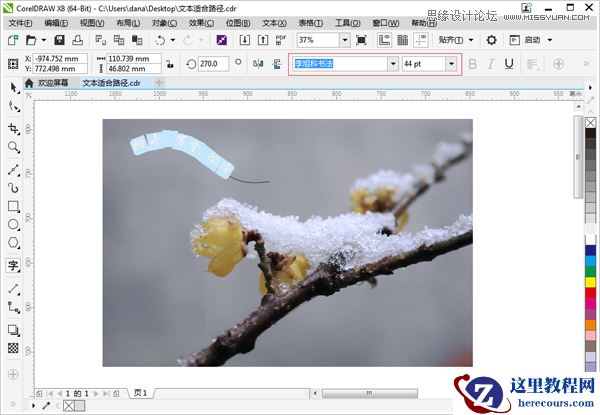Toggle Show rulers button
Image resolution: width=600 pixels, height=415 pixels.
click(384, 40)
